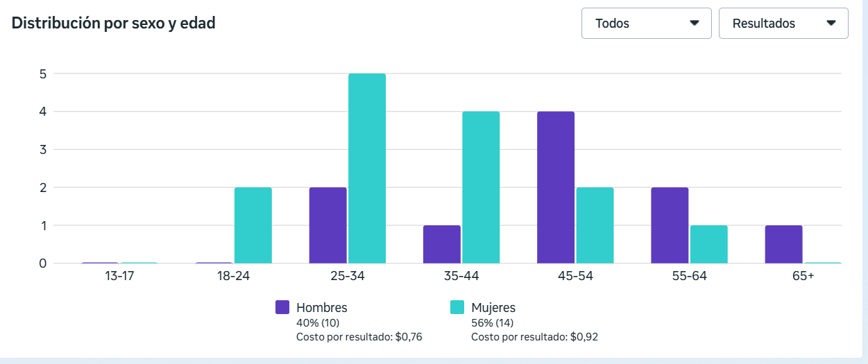Open the Resultados metric dropdown
This screenshot has height=364, width=868.
coord(783,23)
